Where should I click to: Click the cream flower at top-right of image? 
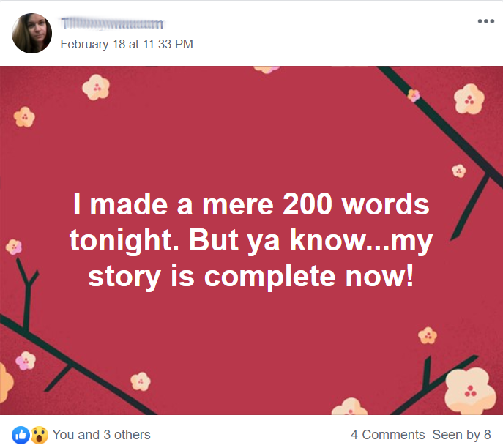pos(469,99)
